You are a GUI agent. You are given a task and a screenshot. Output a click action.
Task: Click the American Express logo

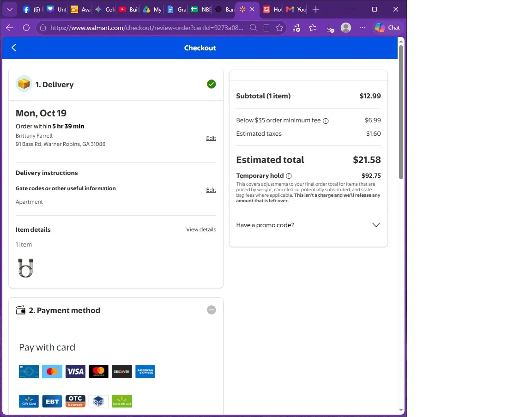click(145, 372)
